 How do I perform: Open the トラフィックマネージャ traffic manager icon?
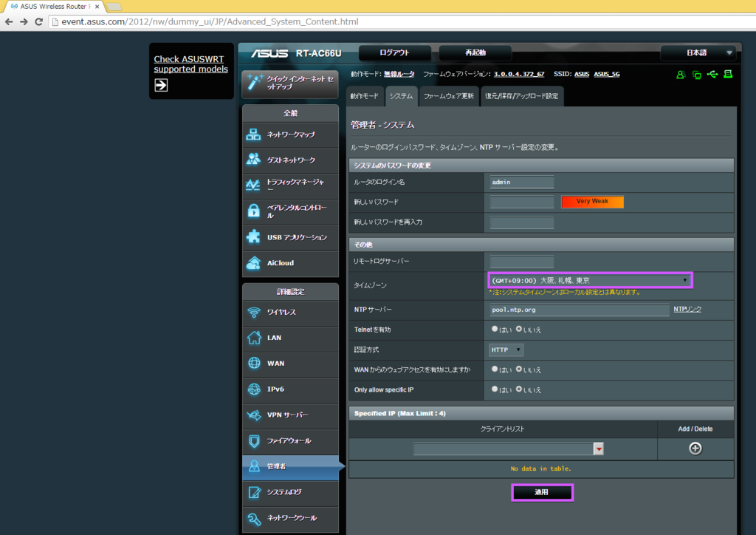coord(253,185)
